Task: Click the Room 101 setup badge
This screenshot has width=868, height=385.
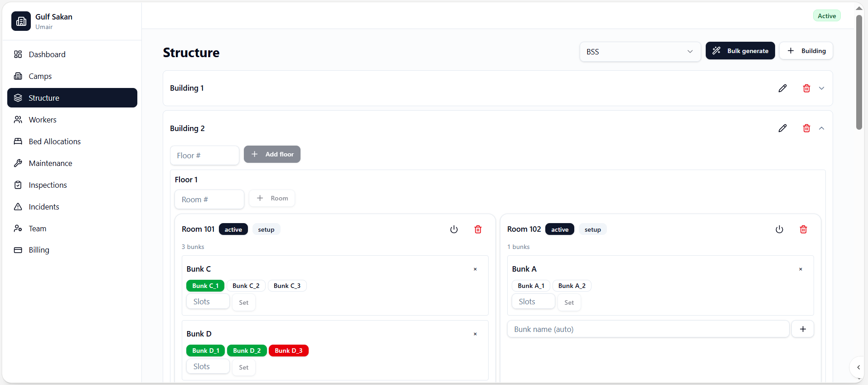Action: (x=266, y=229)
